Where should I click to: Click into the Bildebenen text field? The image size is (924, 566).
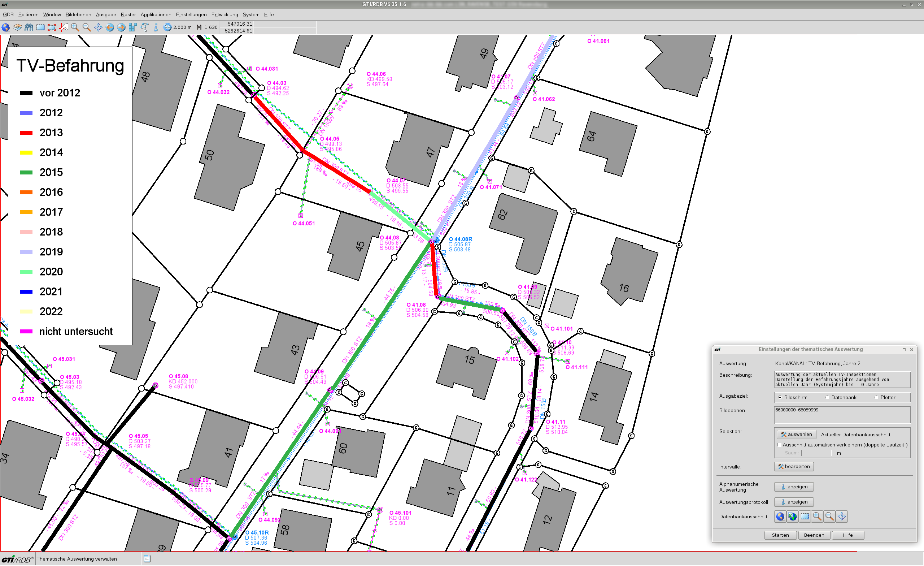(842, 415)
